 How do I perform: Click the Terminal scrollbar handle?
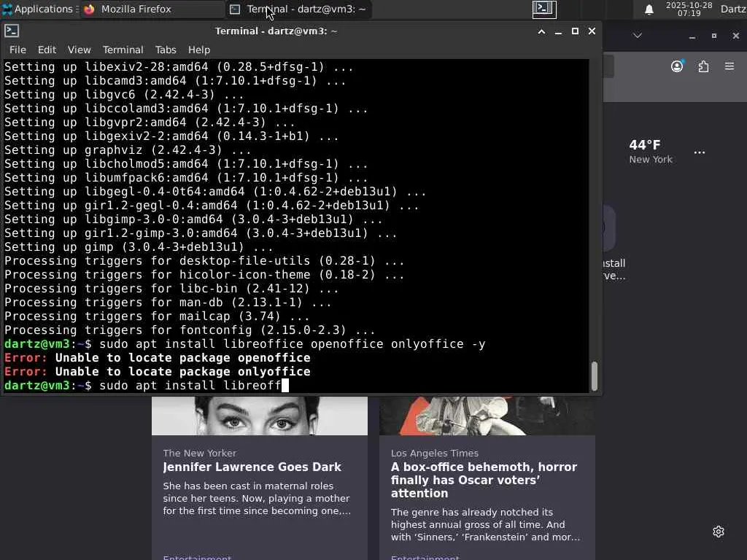coord(594,376)
